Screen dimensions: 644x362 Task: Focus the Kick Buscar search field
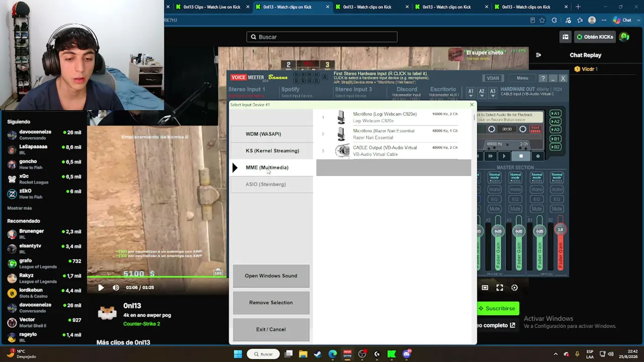322,37
